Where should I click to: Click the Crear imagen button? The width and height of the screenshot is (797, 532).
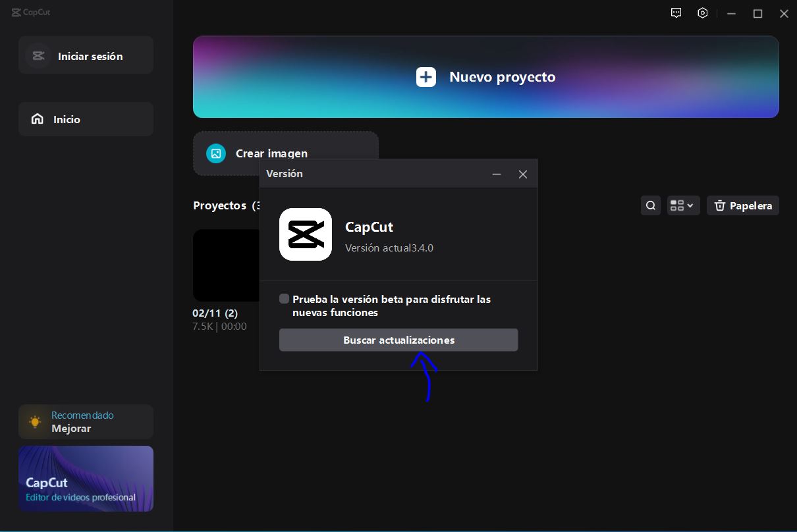tap(286, 153)
